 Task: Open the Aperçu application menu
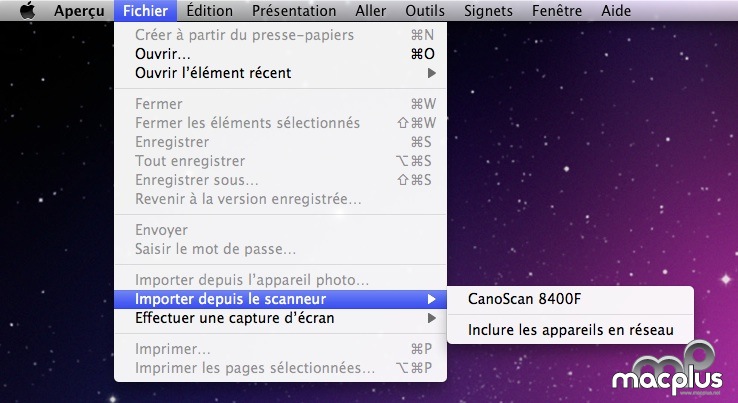[x=79, y=10]
